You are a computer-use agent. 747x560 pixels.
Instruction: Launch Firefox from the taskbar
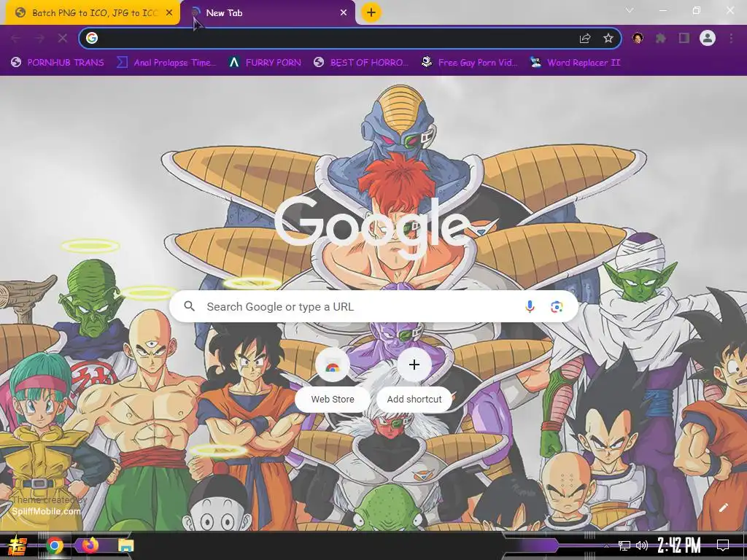point(90,545)
